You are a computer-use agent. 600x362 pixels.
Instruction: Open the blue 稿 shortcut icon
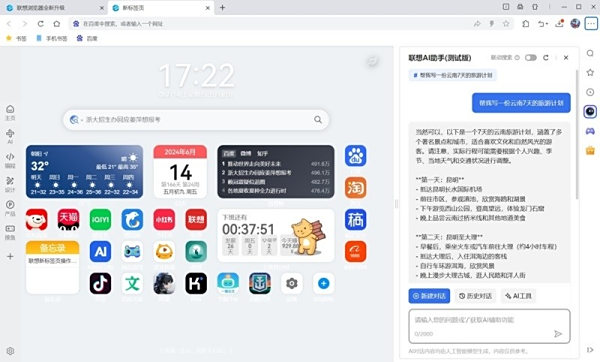pyautogui.click(x=355, y=220)
